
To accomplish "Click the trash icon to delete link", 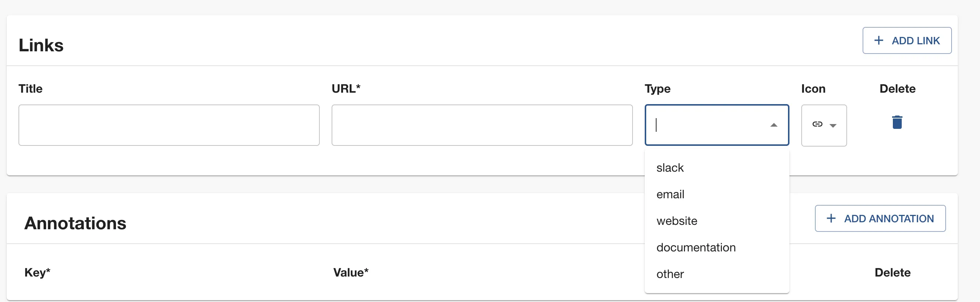I will pos(897,123).
